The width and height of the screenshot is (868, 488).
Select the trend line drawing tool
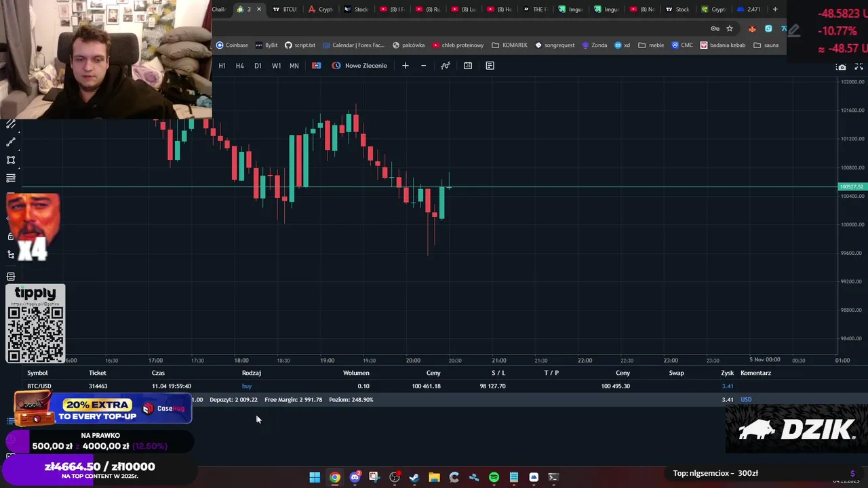(11, 142)
